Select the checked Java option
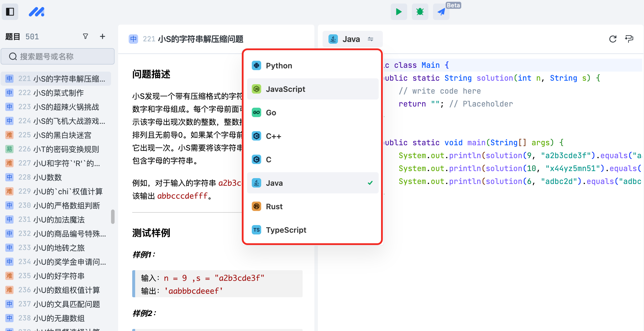This screenshot has width=644, height=331. click(x=313, y=183)
